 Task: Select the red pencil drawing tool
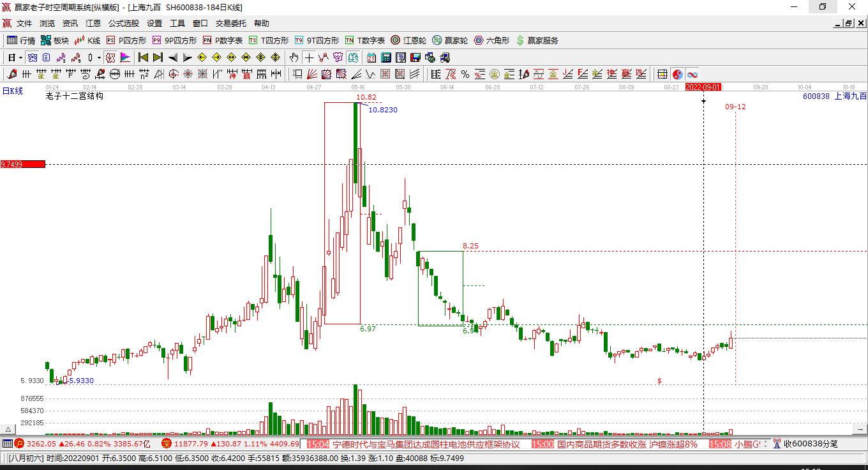point(11,74)
